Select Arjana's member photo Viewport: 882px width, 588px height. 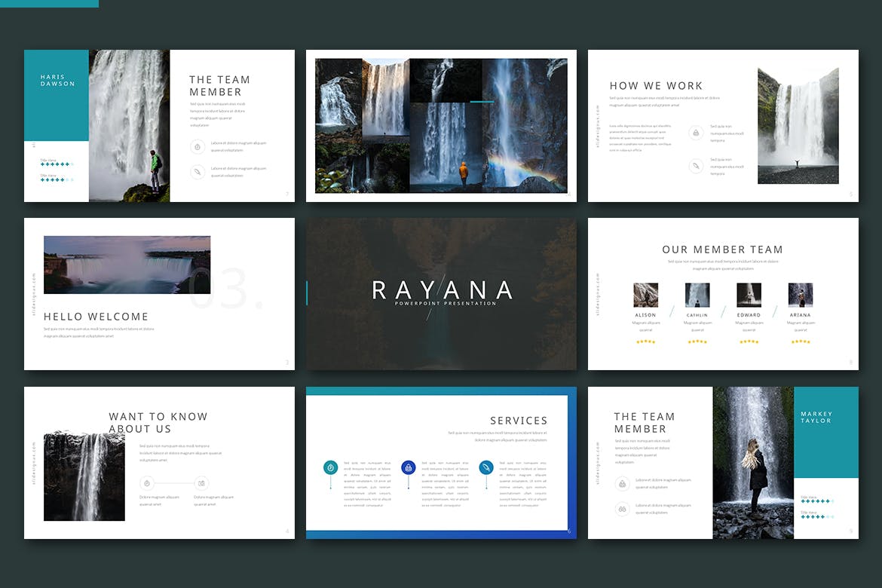[x=801, y=295]
